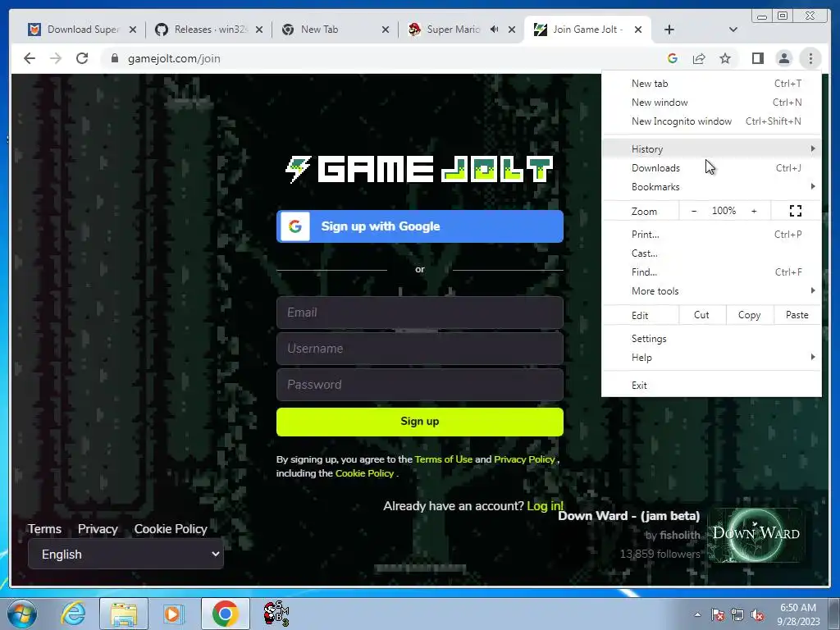Select New Incognito window menu item
Viewport: 840px width, 630px height.
(711, 121)
